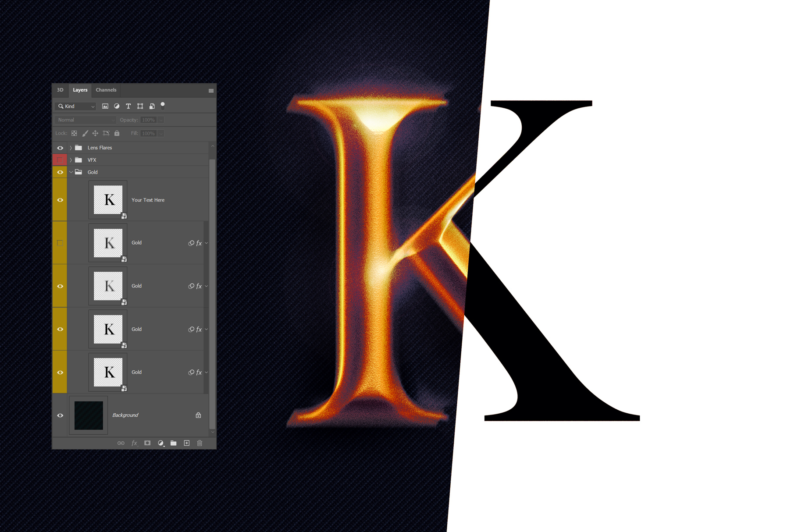The width and height of the screenshot is (798, 532).
Task: Click the Layers panel scroll down arrow
Action: (213, 432)
